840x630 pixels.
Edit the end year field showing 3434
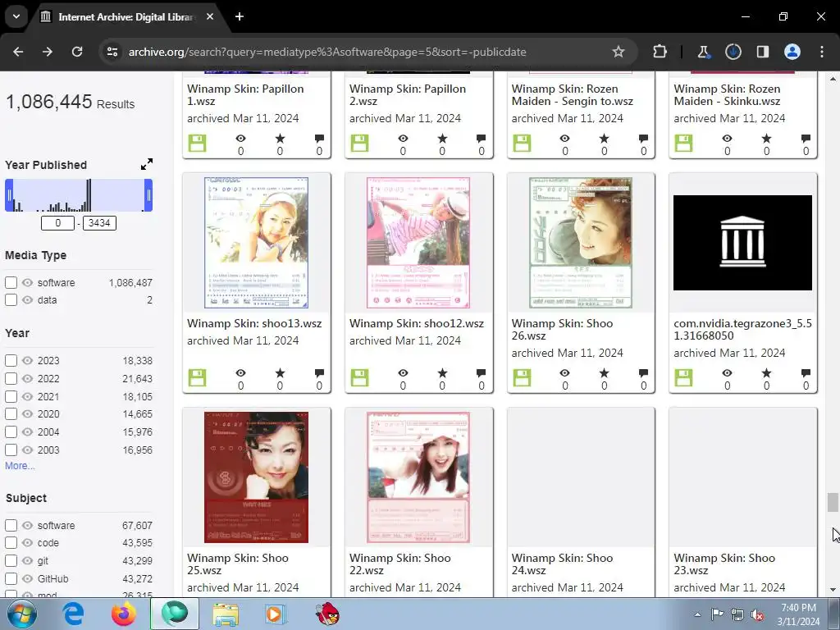click(99, 223)
